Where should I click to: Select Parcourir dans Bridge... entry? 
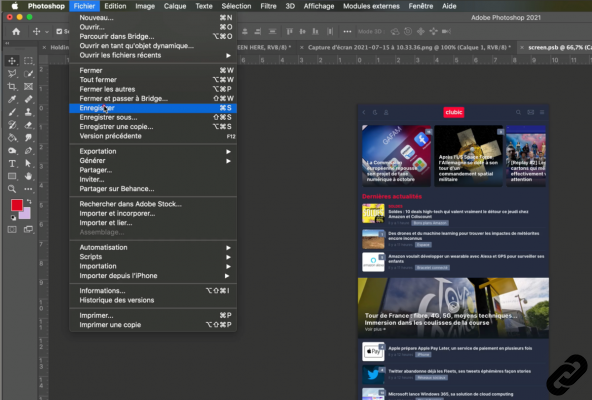coord(153,37)
